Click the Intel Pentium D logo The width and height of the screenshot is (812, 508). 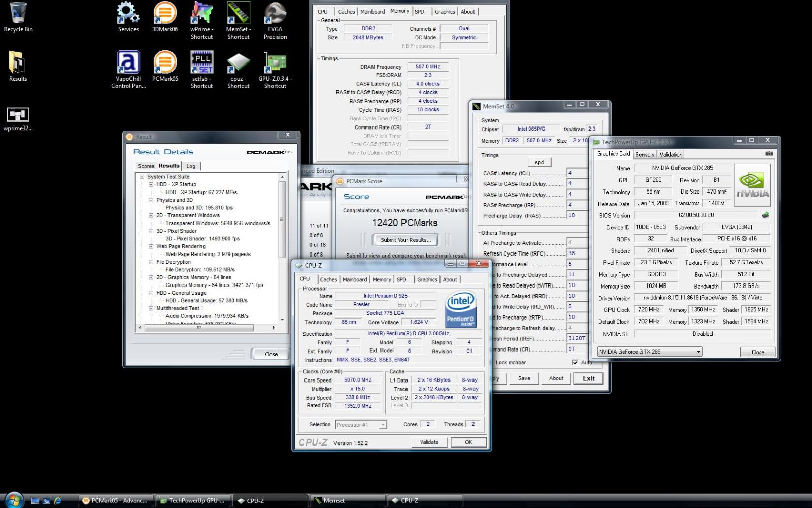tap(460, 310)
